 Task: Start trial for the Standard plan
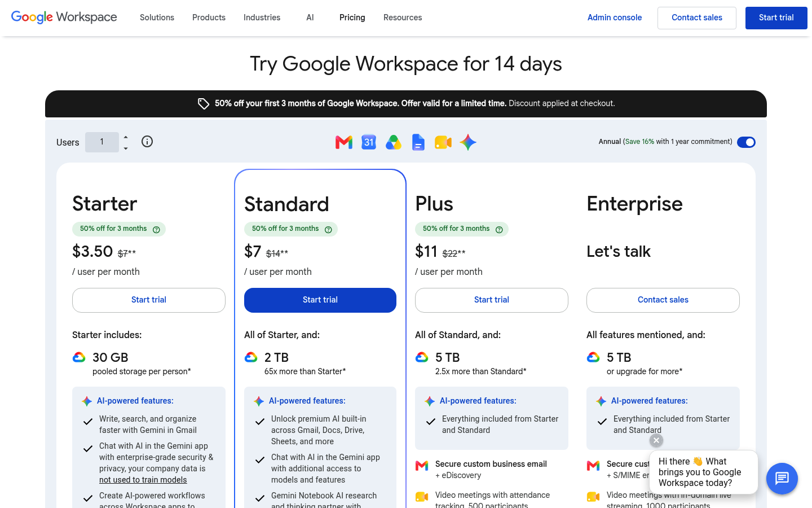[320, 300]
